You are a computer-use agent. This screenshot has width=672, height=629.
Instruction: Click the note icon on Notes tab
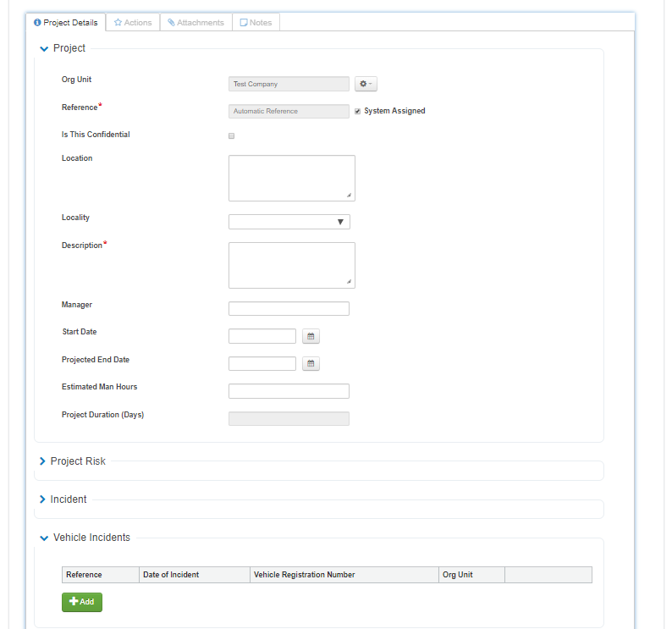tap(244, 22)
